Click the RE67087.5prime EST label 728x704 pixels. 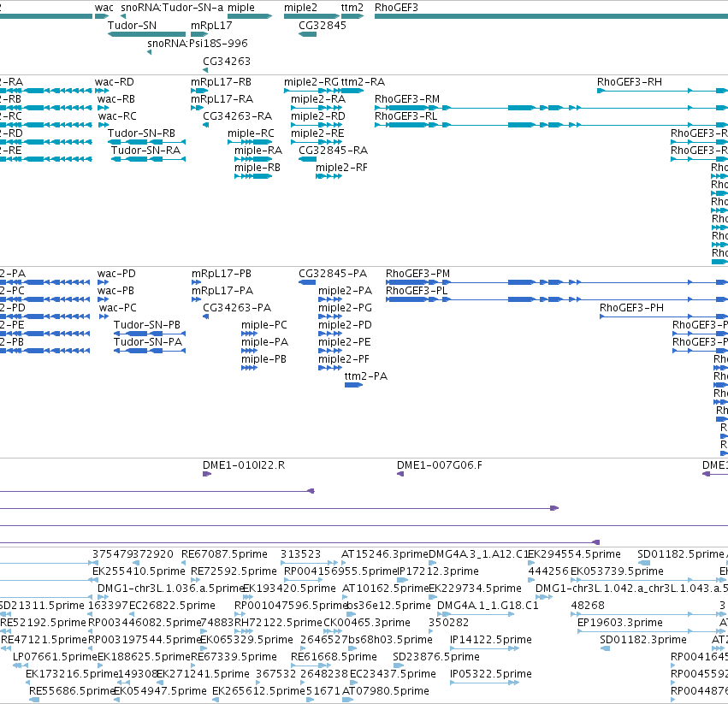224,554
